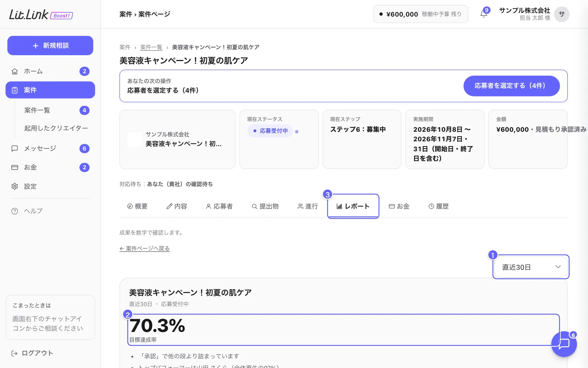Viewport: 588px width, 368px height.
Task: Click the 案件一覧 breadcrumb link
Action: (x=151, y=47)
